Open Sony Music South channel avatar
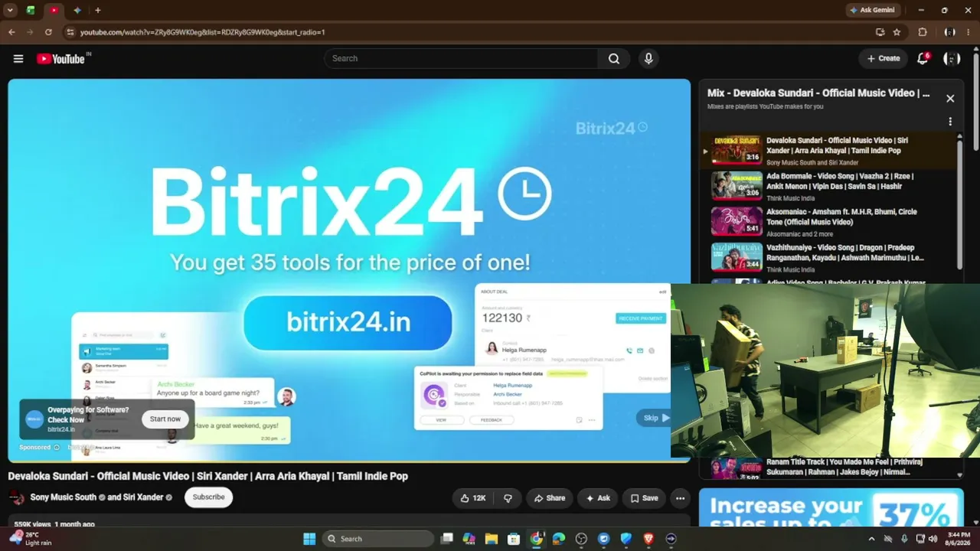The height and width of the screenshot is (551, 980). point(16,497)
